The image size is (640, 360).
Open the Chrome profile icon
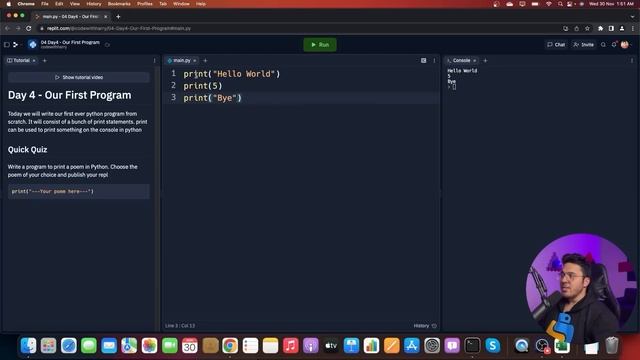pos(622,28)
